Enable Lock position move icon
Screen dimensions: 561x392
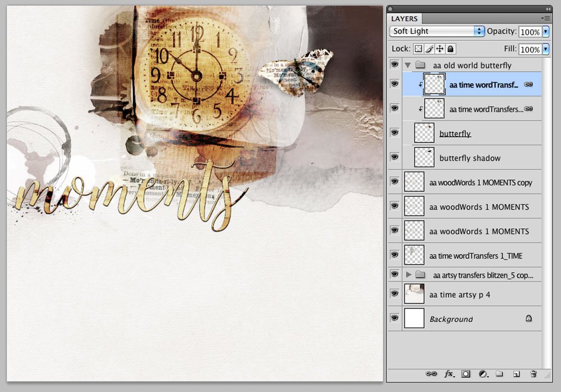pyautogui.click(x=440, y=49)
